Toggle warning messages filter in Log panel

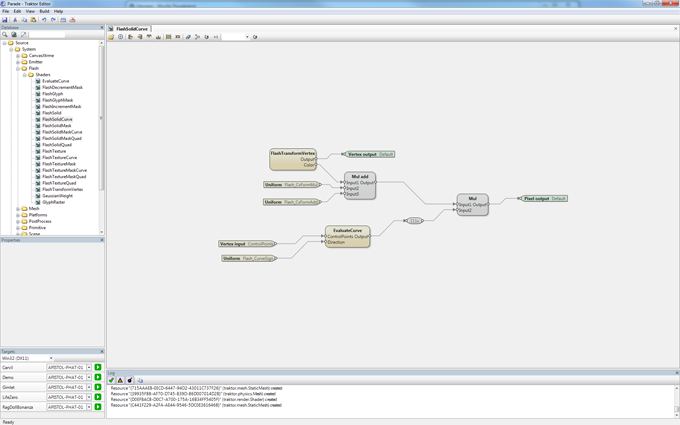[x=120, y=380]
